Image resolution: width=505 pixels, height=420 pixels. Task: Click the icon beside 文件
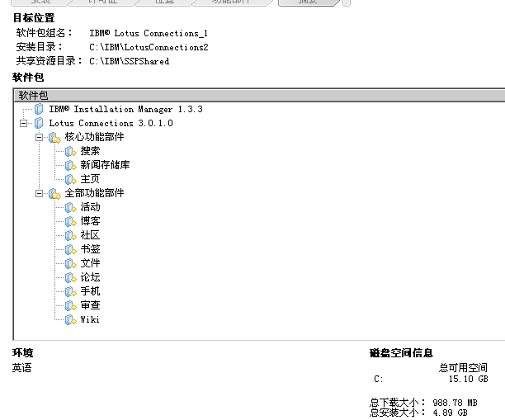point(70,263)
